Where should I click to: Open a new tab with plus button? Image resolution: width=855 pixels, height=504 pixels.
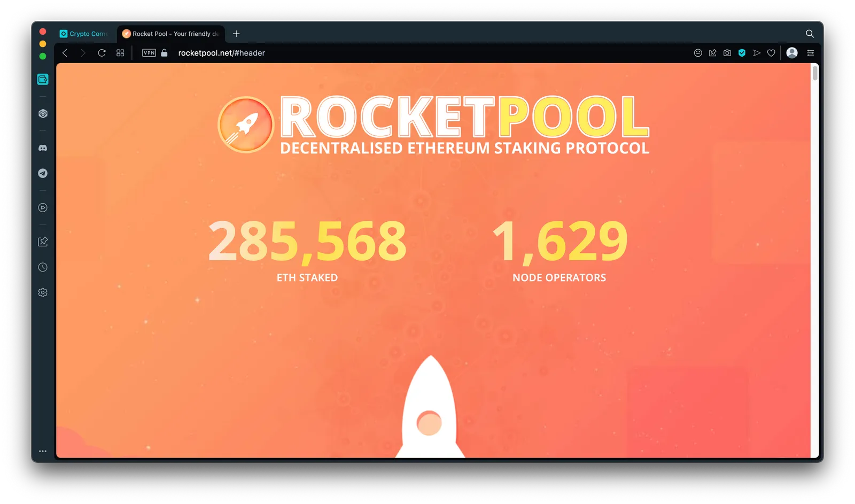tap(236, 34)
